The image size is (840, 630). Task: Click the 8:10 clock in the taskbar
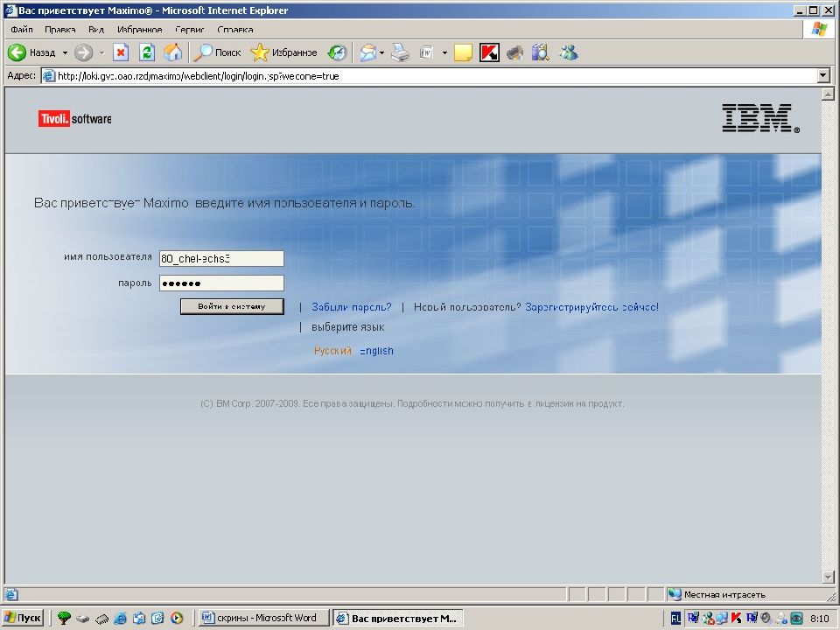coord(820,619)
